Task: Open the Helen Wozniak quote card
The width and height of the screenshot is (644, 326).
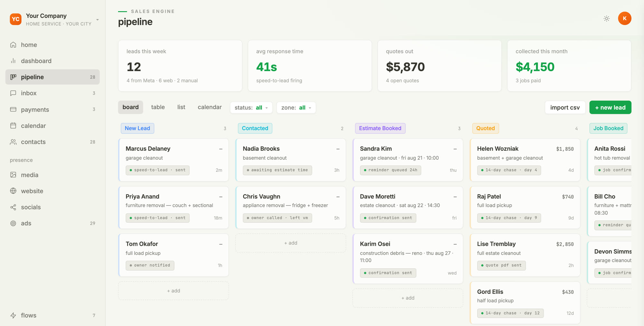Action: (x=525, y=160)
